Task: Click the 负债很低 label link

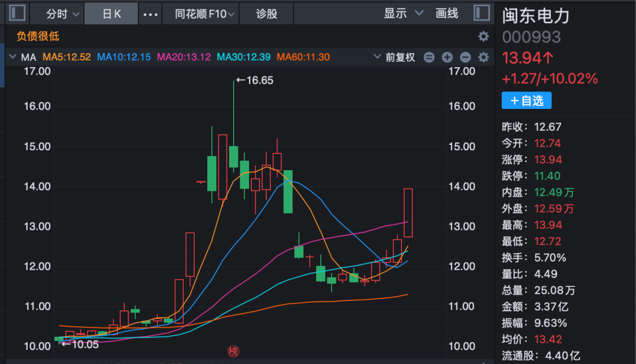Action: 37,36
